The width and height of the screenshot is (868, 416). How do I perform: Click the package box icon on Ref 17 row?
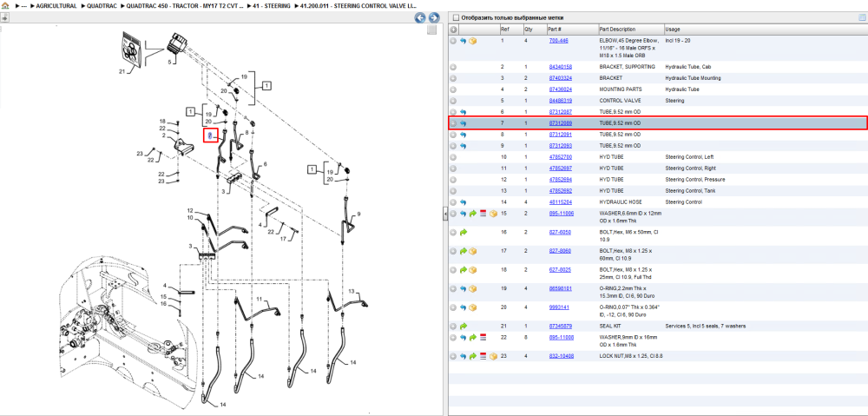tap(473, 252)
